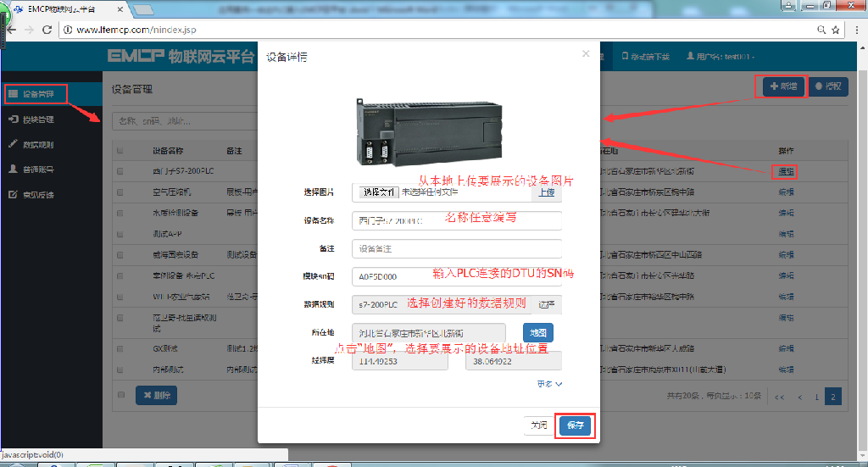Reload the page with the refresh icon

(47, 30)
